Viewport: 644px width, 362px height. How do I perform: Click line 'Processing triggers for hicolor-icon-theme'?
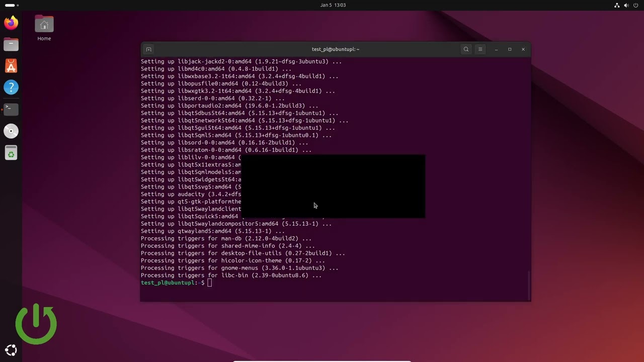click(x=233, y=260)
